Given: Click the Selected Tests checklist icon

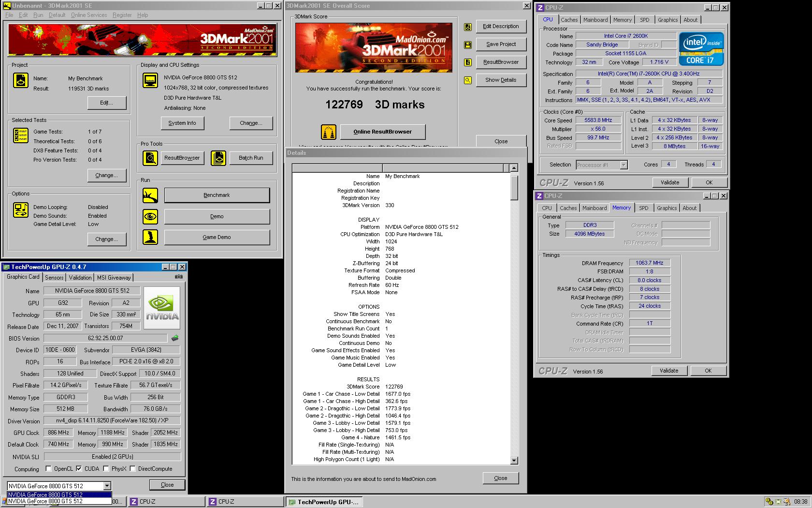Looking at the screenshot, I should tap(20, 136).
